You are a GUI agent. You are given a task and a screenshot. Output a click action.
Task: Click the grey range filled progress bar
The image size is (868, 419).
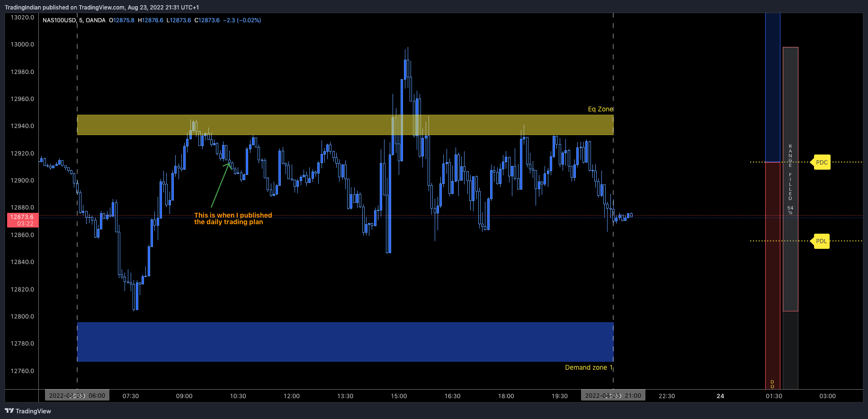tap(790, 179)
